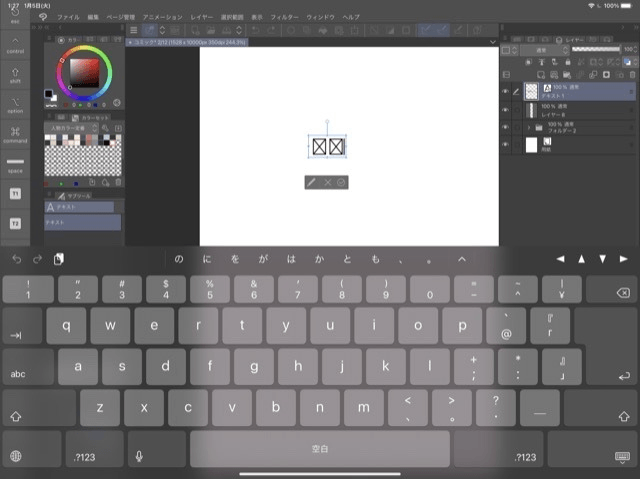Click the T2 key on edge keyboard
This screenshot has width=640, height=479.
pos(15,224)
